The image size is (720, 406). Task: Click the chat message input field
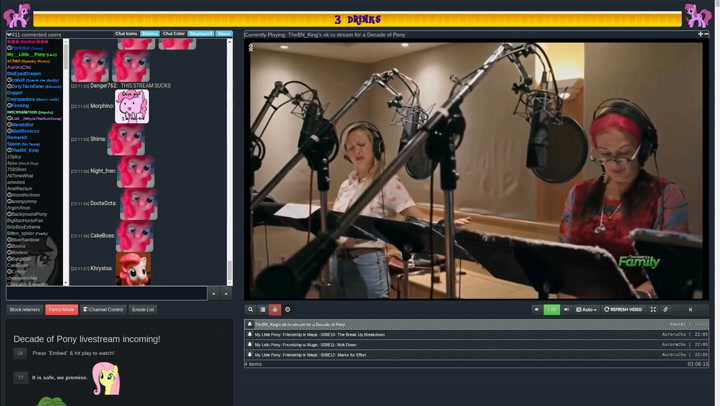pyautogui.click(x=106, y=294)
